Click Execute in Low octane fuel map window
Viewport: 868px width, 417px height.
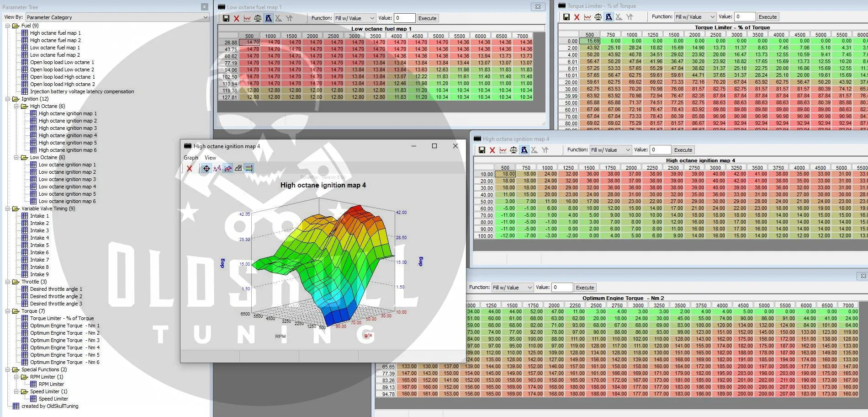click(427, 18)
